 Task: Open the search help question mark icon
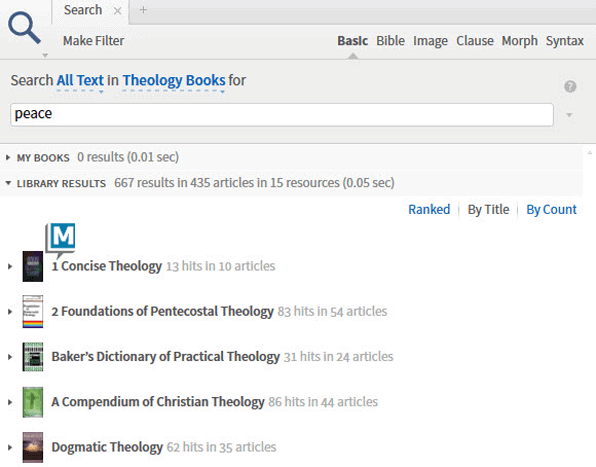click(570, 87)
